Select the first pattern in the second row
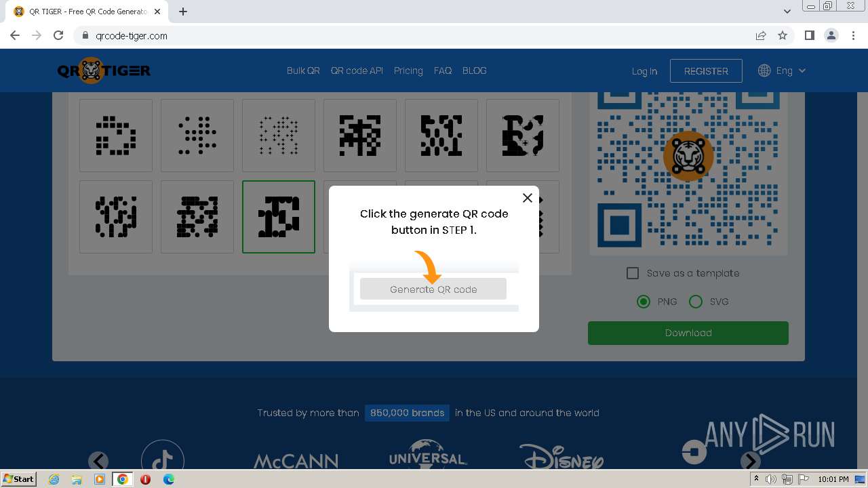The width and height of the screenshot is (868, 488). pyautogui.click(x=116, y=217)
